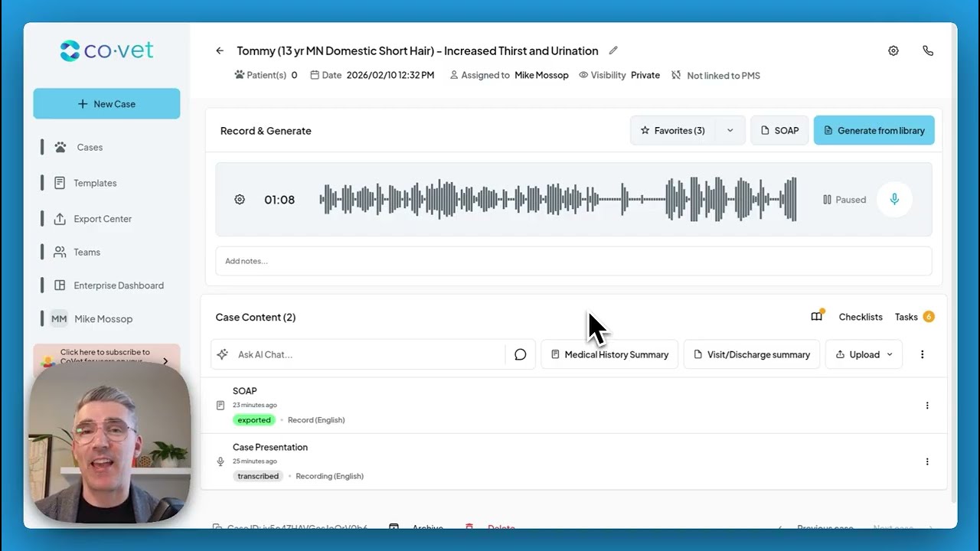The height and width of the screenshot is (551, 980).
Task: Click the sparkle icon in Ask AI Chat
Action: (x=223, y=354)
